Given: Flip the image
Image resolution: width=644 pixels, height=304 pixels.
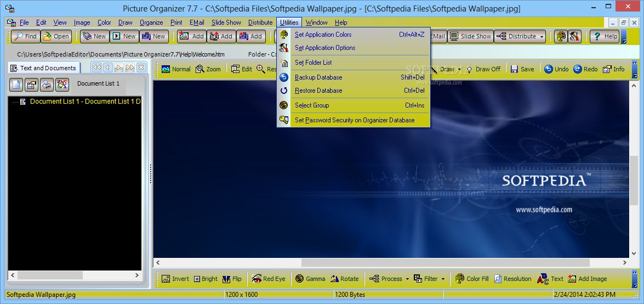Looking at the screenshot, I should [x=232, y=279].
